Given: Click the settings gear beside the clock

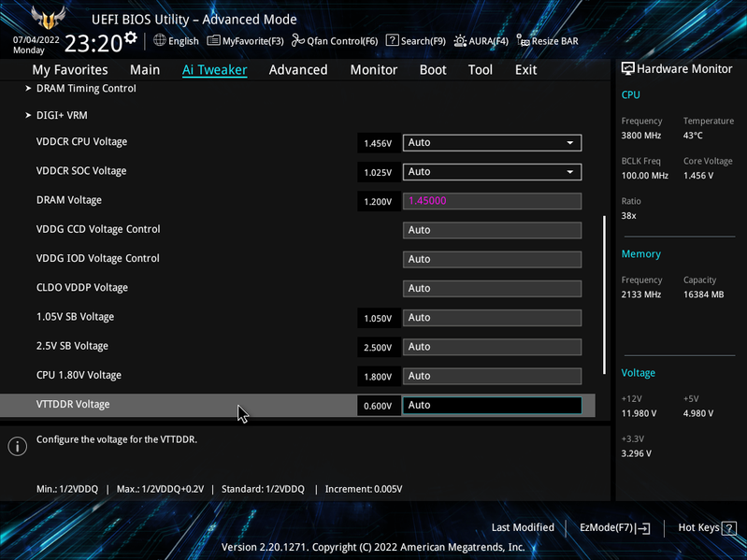Looking at the screenshot, I should (x=130, y=37).
